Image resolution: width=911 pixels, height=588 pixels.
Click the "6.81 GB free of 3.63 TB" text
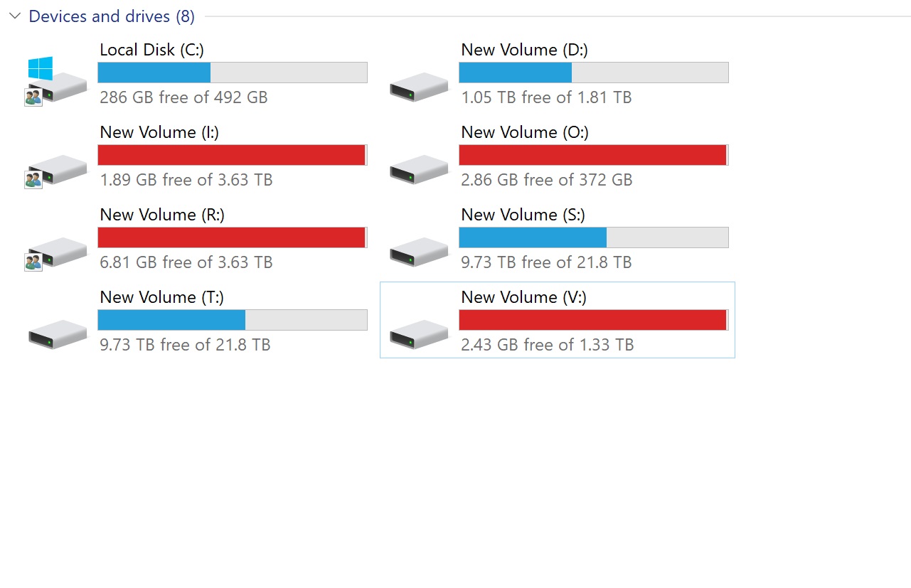[x=186, y=262]
